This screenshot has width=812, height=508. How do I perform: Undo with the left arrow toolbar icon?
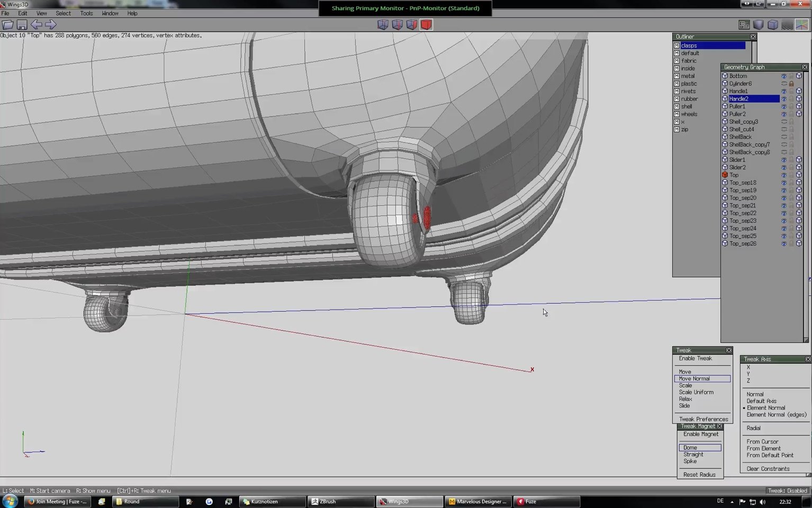(x=36, y=24)
